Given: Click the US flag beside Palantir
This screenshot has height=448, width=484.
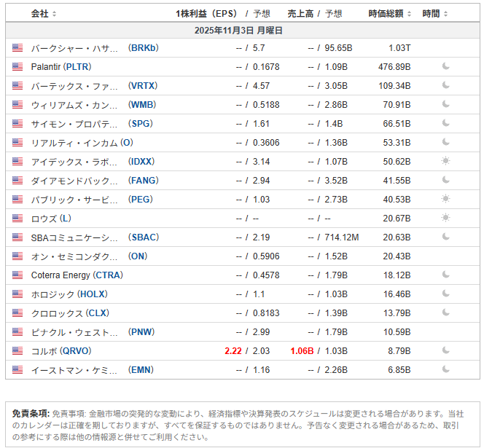Looking at the screenshot, I should click(x=17, y=67).
